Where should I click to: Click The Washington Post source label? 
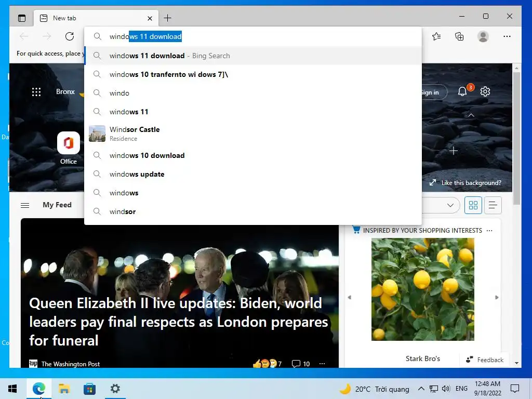[71, 364]
